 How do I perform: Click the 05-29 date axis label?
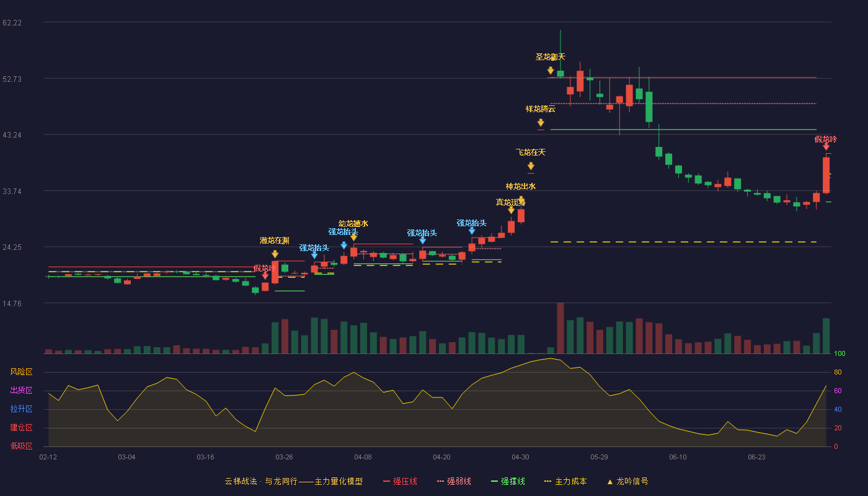tap(599, 457)
